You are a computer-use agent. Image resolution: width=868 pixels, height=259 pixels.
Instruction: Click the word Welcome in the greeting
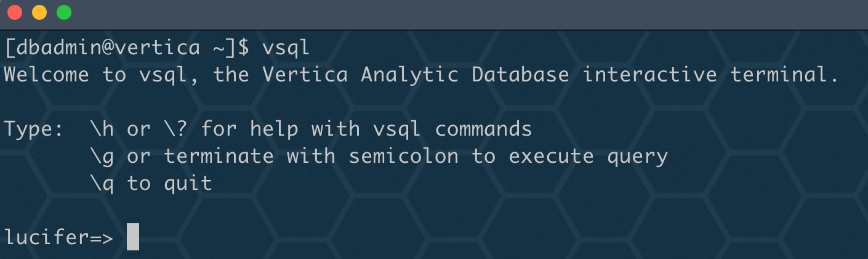(x=47, y=75)
